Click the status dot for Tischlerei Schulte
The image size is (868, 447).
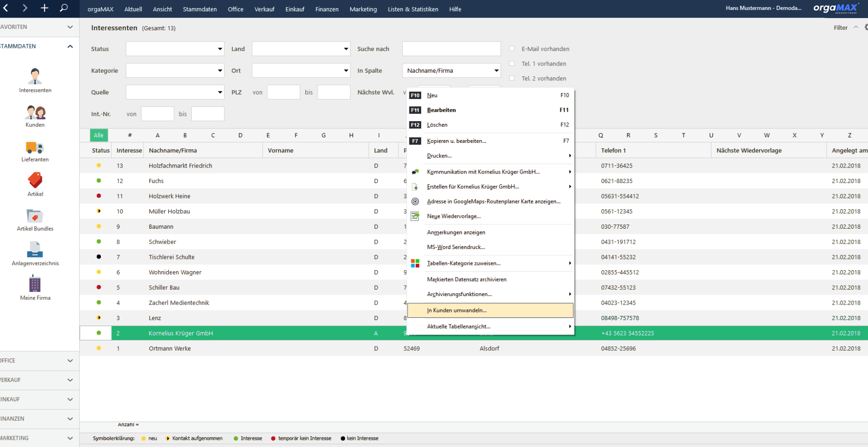pos(99,257)
